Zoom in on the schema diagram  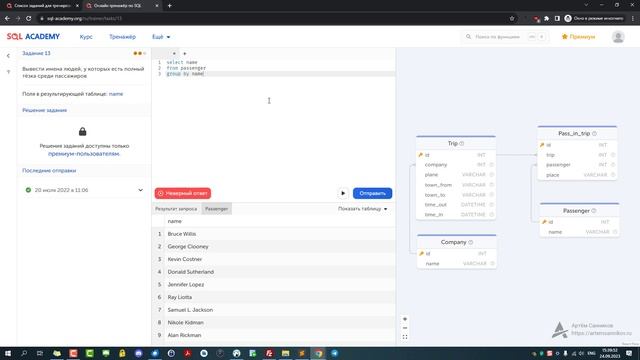click(x=405, y=319)
